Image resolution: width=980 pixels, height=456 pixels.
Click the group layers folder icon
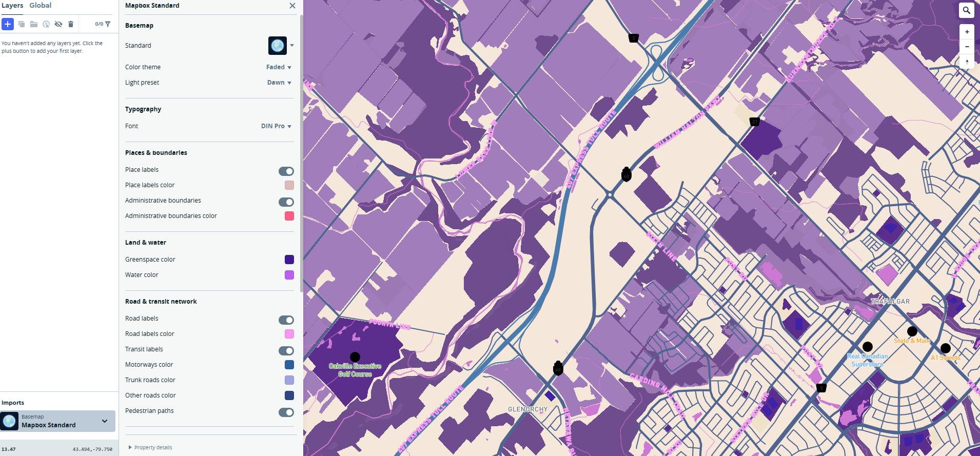click(x=34, y=24)
